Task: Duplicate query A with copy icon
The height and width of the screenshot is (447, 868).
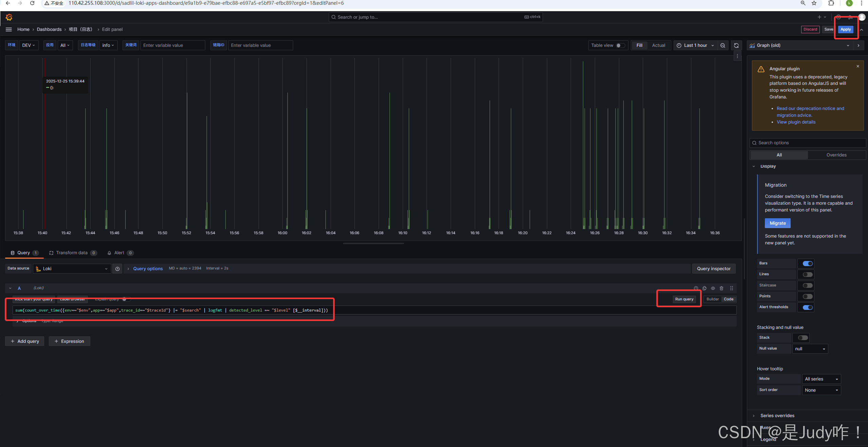Action: click(x=704, y=288)
